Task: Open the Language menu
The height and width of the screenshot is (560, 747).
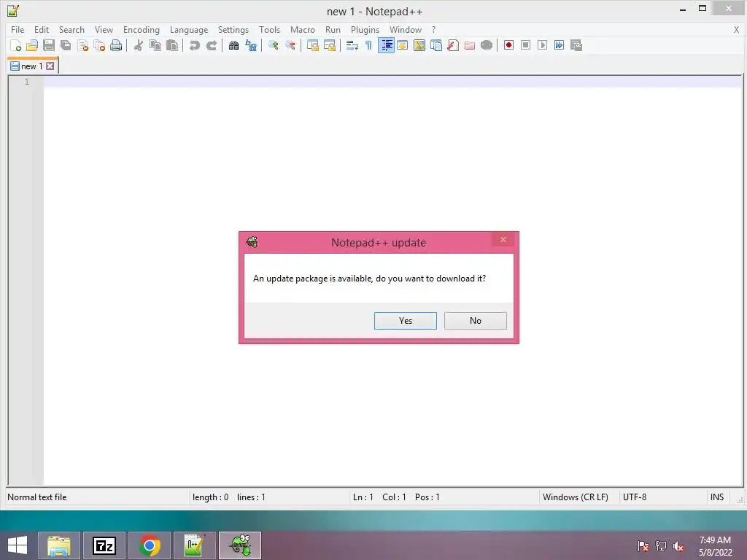Action: tap(189, 29)
